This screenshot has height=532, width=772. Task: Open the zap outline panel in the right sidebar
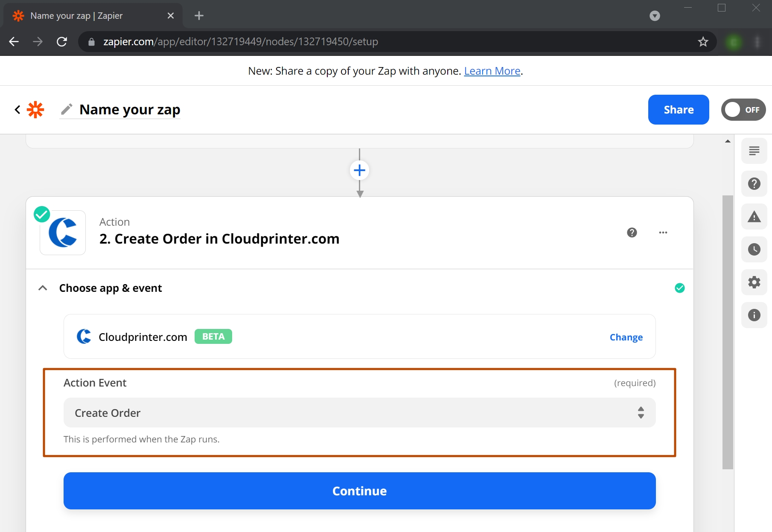point(754,151)
